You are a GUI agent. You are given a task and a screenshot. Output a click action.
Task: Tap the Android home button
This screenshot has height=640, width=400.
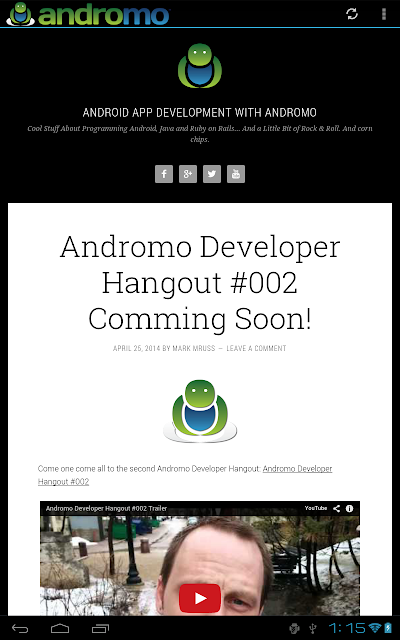point(60,628)
